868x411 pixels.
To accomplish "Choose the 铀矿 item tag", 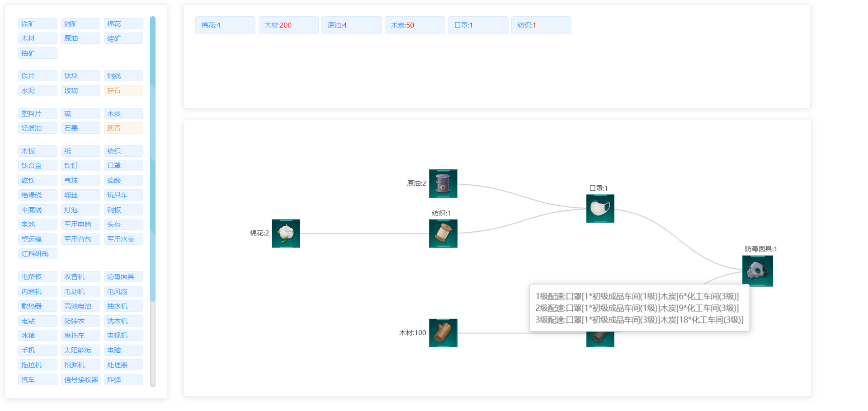I will (38, 53).
